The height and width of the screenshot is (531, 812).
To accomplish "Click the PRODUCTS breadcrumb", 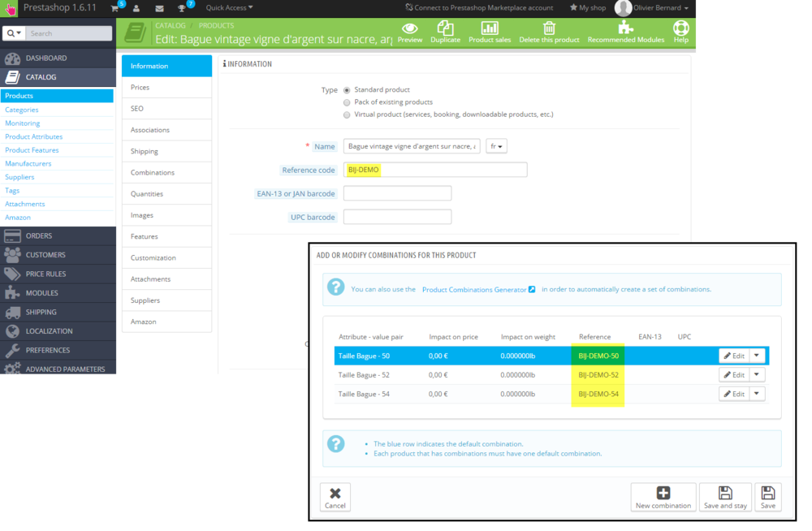I will (x=217, y=25).
